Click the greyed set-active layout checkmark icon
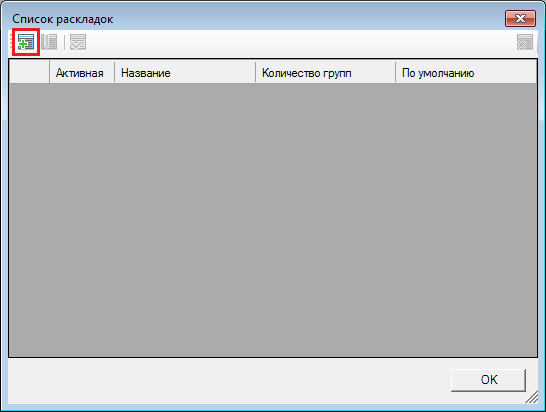The width and height of the screenshot is (546, 412). tap(78, 42)
